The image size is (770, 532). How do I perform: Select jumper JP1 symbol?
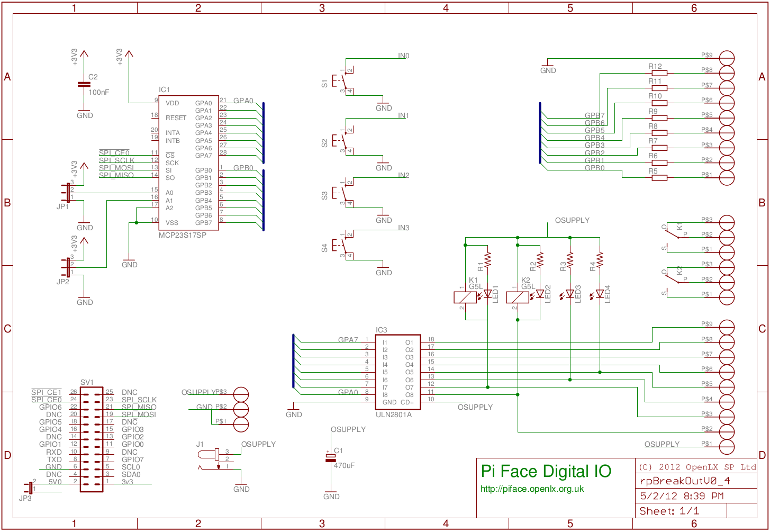[x=67, y=192]
